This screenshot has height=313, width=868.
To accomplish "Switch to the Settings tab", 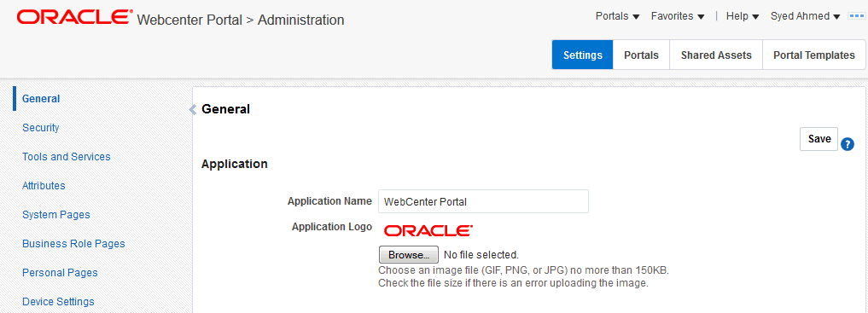I will pos(583,55).
